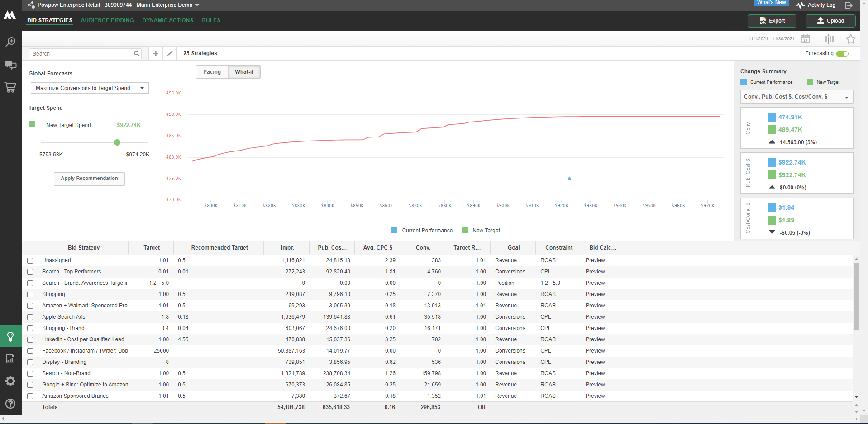Star this view as a favorite
The image size is (868, 424).
(x=851, y=39)
